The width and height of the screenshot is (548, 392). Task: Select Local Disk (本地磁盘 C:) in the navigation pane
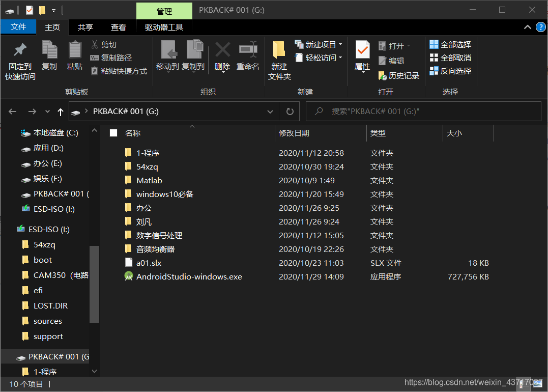pyautogui.click(x=51, y=133)
